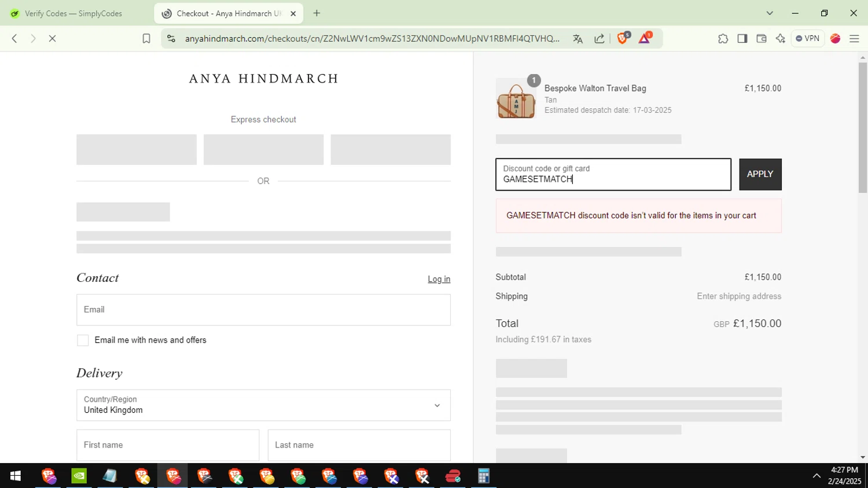The height and width of the screenshot is (488, 868).
Task: Show hidden system tray icons
Action: click(816, 476)
